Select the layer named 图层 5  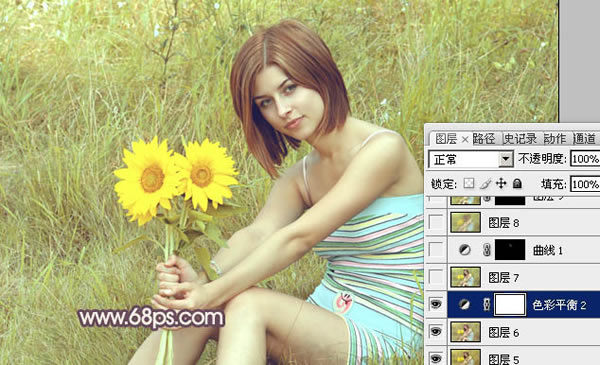504,359
